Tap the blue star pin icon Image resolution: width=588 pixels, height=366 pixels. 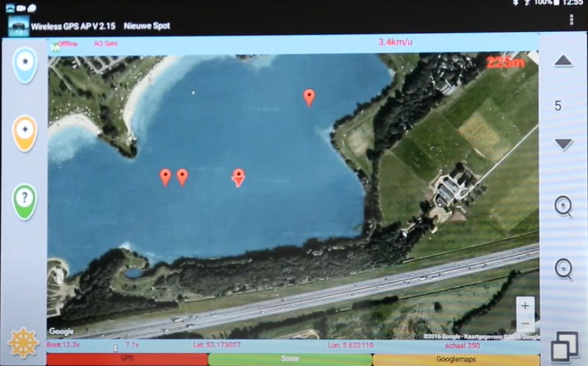[25, 64]
